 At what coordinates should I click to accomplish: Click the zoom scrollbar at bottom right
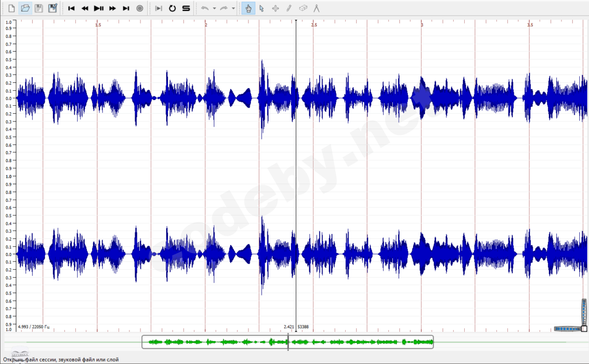[x=567, y=329]
